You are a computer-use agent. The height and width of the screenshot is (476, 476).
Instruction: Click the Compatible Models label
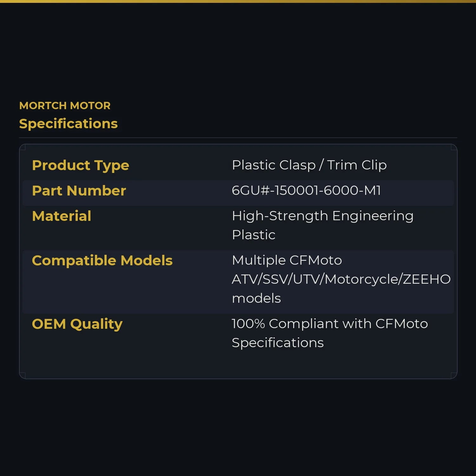click(102, 261)
